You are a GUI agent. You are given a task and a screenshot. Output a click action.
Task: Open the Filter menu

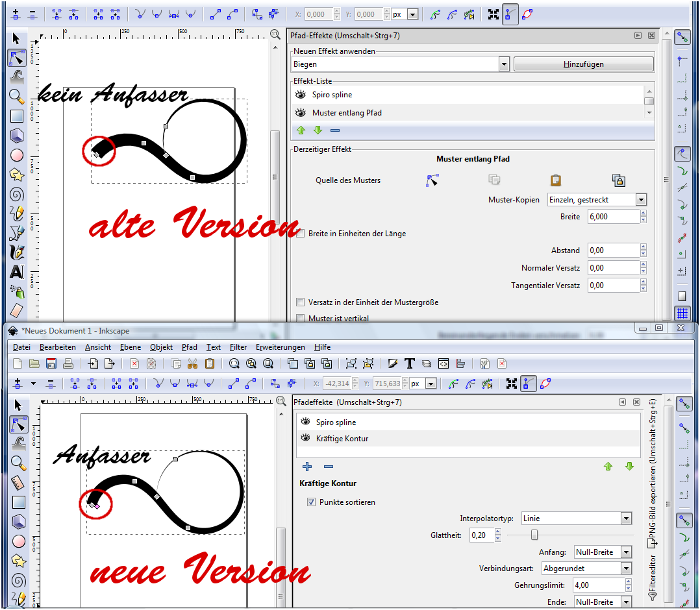point(238,347)
